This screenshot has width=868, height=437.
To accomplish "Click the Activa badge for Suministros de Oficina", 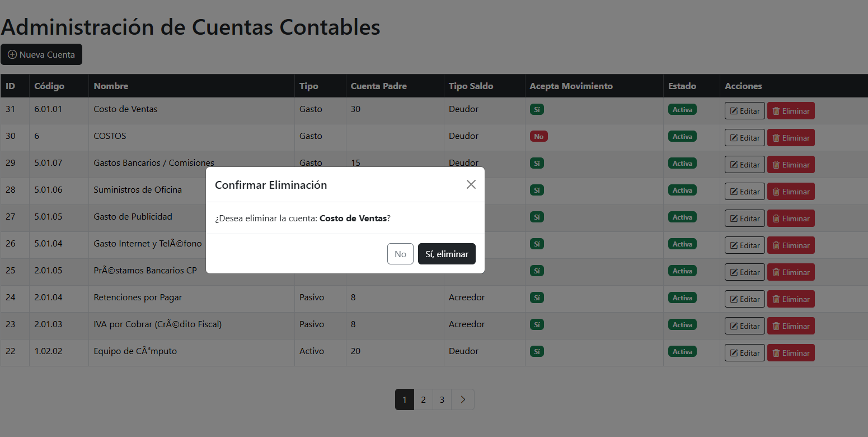I will point(682,190).
